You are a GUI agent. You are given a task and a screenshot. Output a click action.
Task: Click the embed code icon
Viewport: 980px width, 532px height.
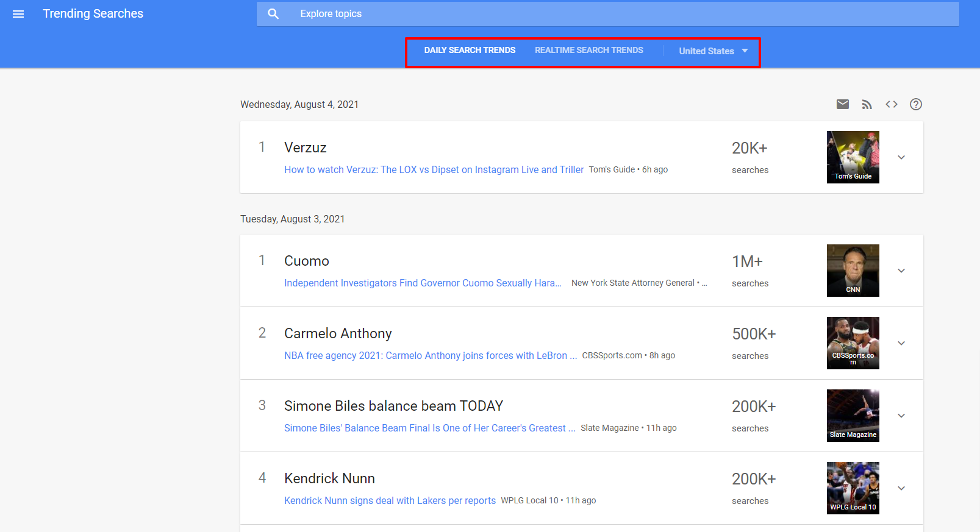(x=892, y=104)
